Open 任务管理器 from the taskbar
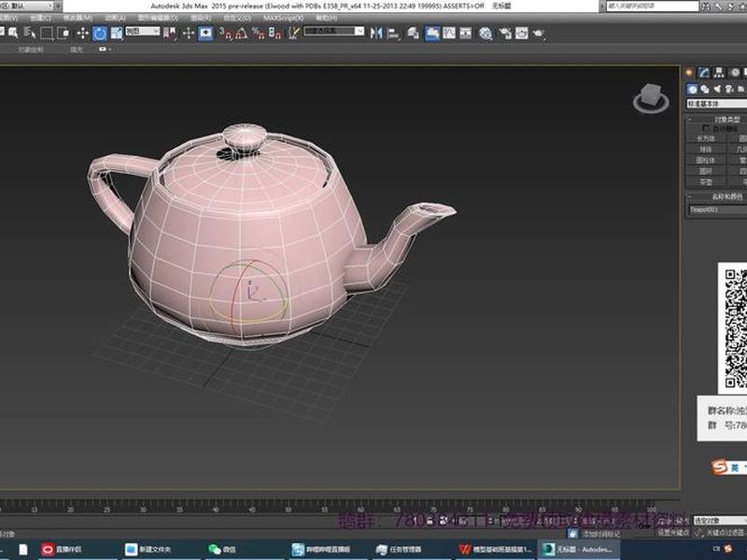 point(399,549)
